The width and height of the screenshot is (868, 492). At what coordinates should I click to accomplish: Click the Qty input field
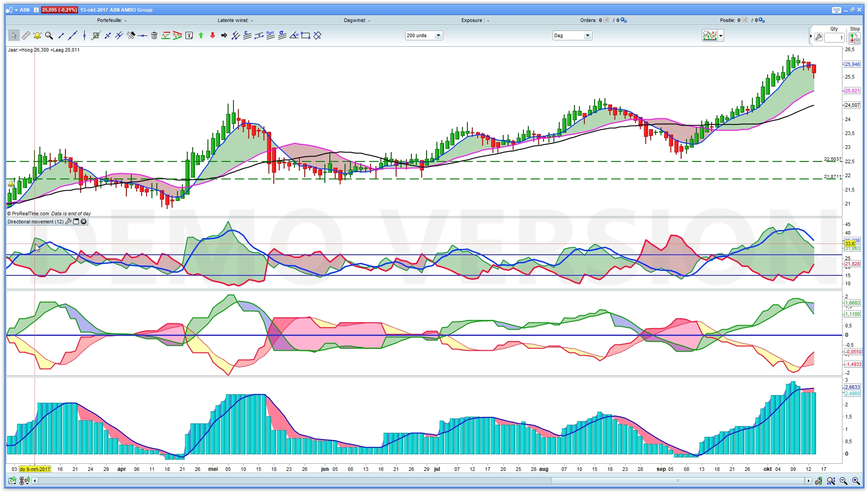(x=834, y=38)
